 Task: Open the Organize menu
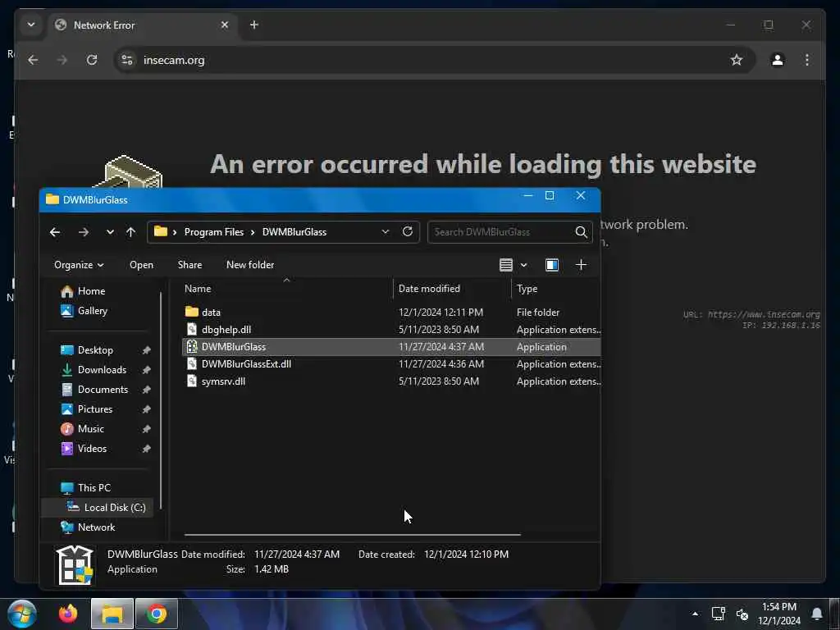79,265
